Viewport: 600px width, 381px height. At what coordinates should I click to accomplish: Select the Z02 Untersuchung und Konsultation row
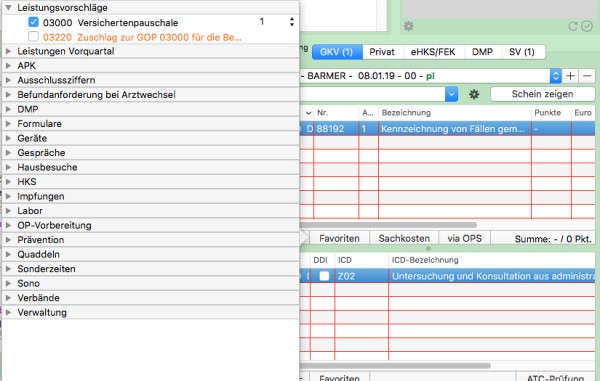[448, 276]
